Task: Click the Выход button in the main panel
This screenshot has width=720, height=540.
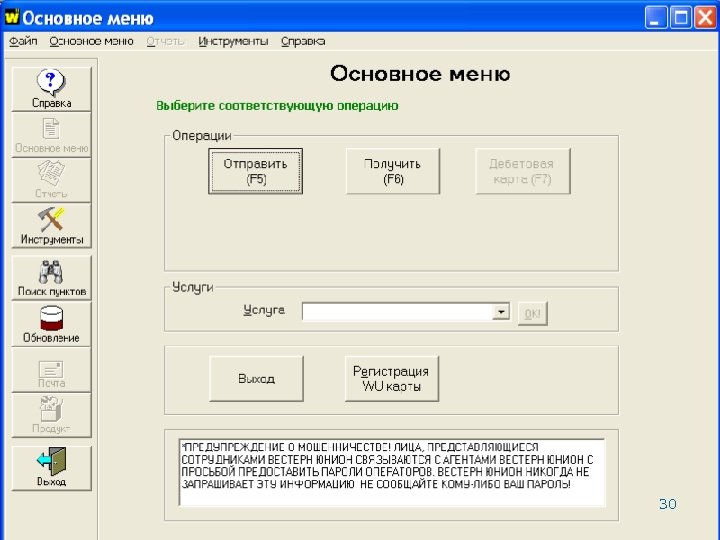Action: [x=256, y=379]
